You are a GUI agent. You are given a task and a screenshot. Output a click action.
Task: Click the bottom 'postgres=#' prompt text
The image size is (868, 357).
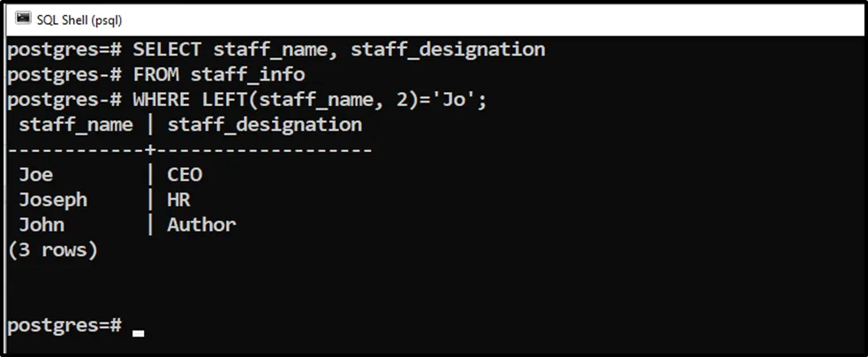coord(64,325)
